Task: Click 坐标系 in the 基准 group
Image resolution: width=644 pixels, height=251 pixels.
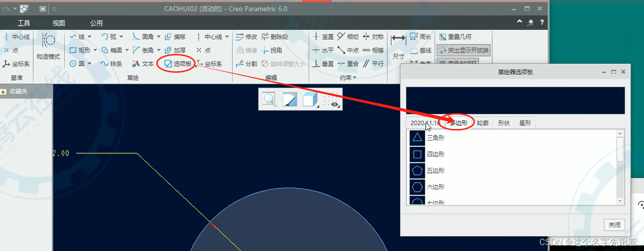Action: (17, 64)
